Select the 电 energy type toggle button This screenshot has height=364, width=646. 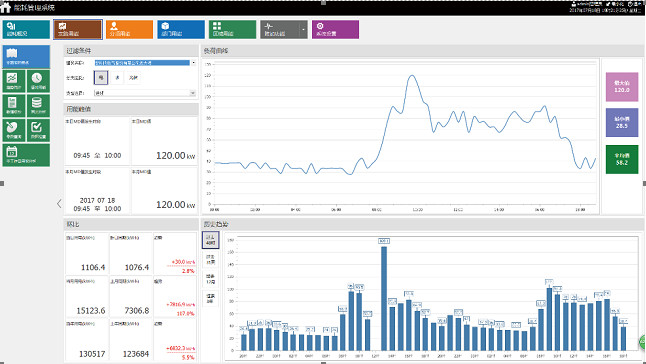[101, 77]
